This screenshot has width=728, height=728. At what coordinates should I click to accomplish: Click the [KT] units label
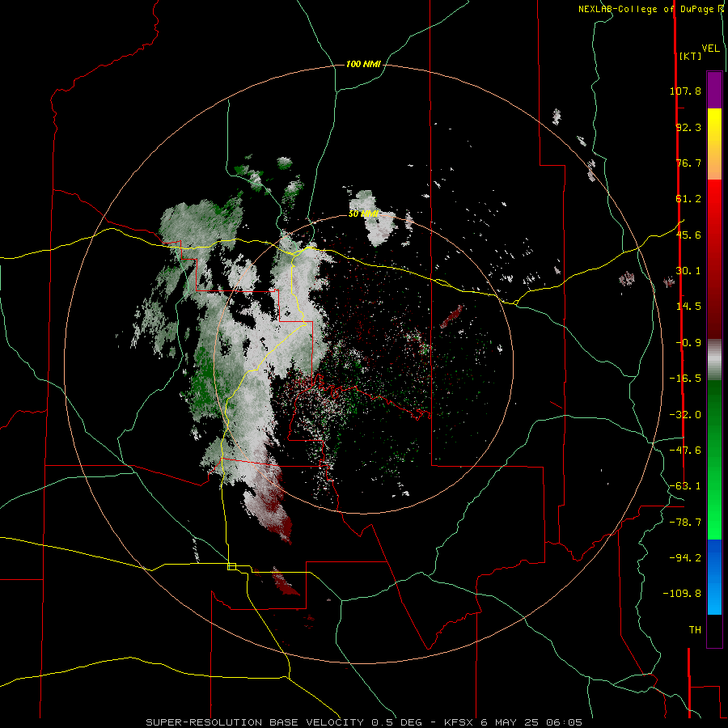pyautogui.click(x=690, y=56)
